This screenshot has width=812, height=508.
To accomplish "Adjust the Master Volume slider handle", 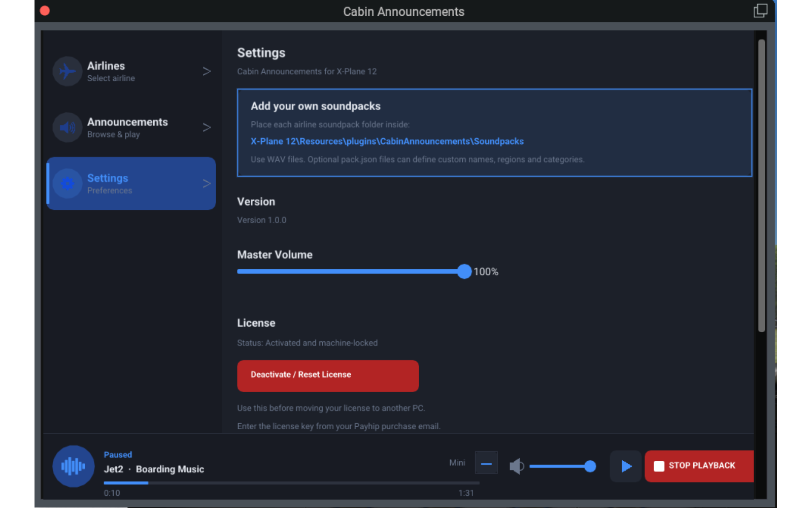I will [464, 271].
